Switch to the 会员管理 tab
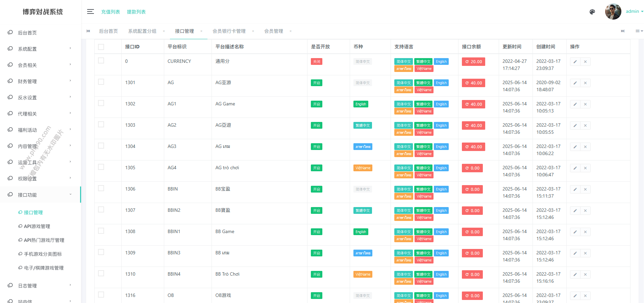 (273, 31)
